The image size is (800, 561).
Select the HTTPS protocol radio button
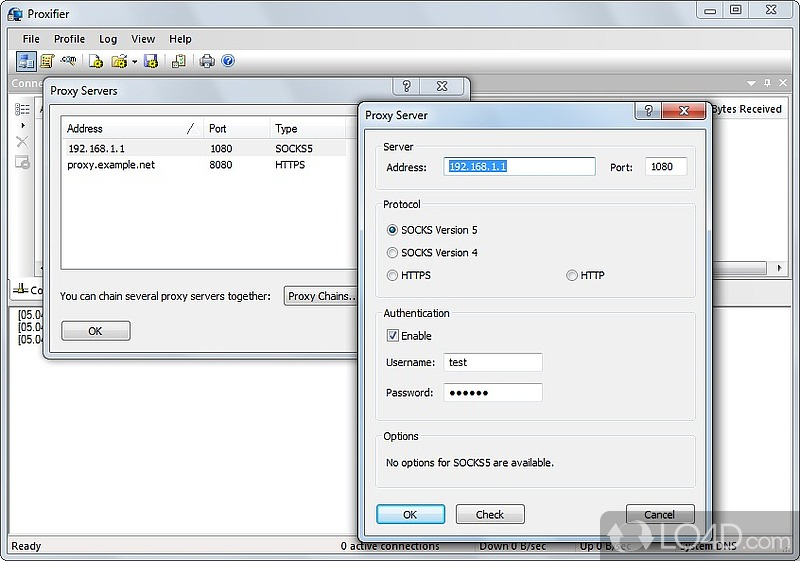pos(393,276)
